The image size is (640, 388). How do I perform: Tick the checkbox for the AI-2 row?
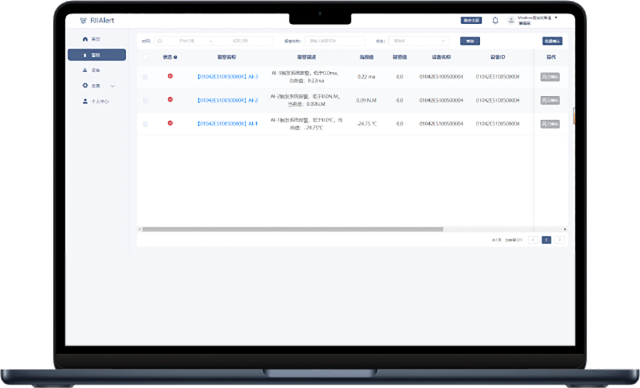145,100
